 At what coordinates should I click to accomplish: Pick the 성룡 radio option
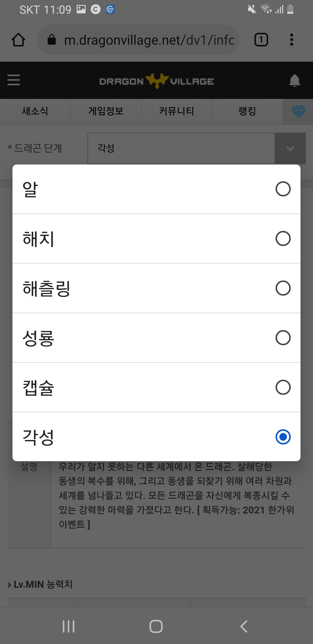point(283,338)
